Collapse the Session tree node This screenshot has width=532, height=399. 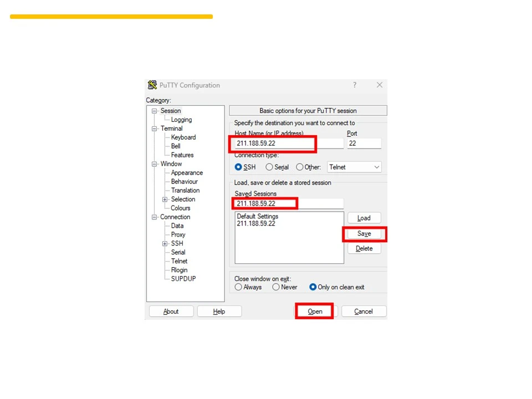pos(155,111)
